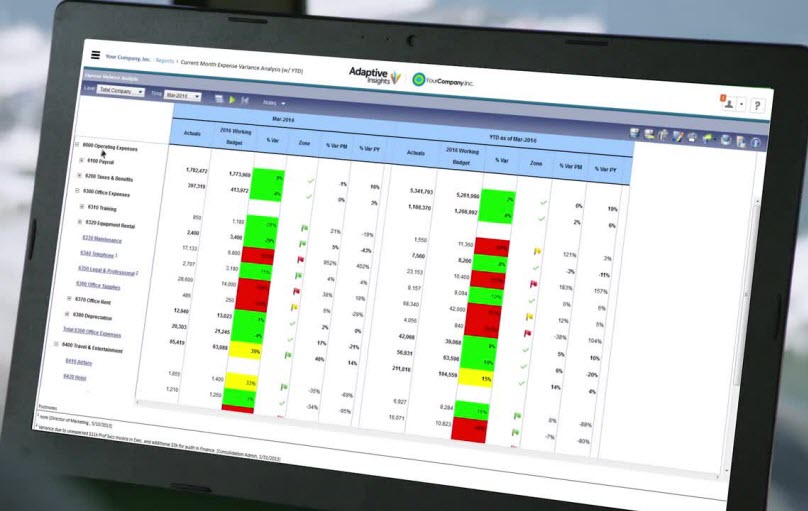Open the hamburger navigation menu
The width and height of the screenshot is (808, 511).
point(96,56)
